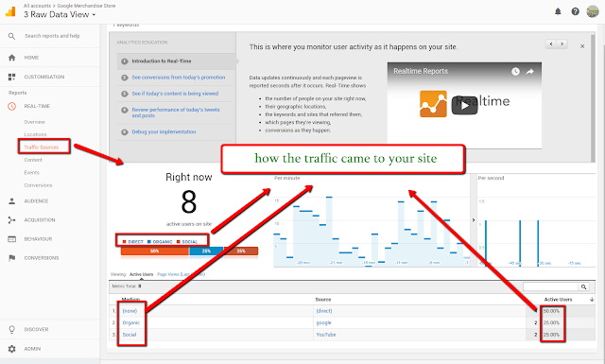Viewport: 605px width, 364px height.
Task: Sort by Active Users column arrow
Action: click(x=592, y=300)
